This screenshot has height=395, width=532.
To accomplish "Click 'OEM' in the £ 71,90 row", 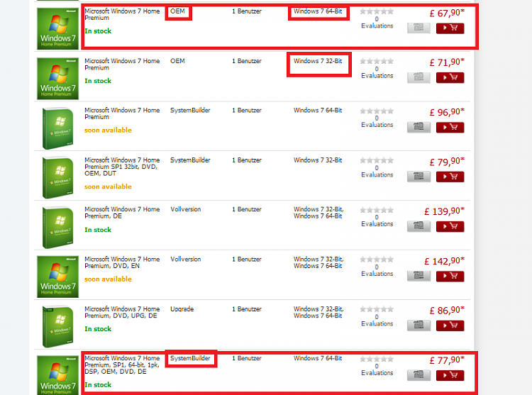I will tap(177, 61).
